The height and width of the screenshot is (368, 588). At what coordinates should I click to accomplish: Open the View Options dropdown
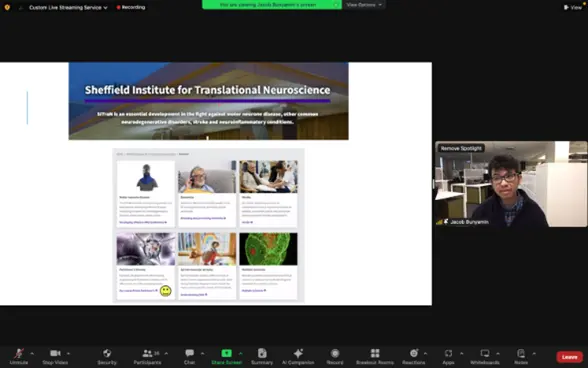pyautogui.click(x=364, y=5)
